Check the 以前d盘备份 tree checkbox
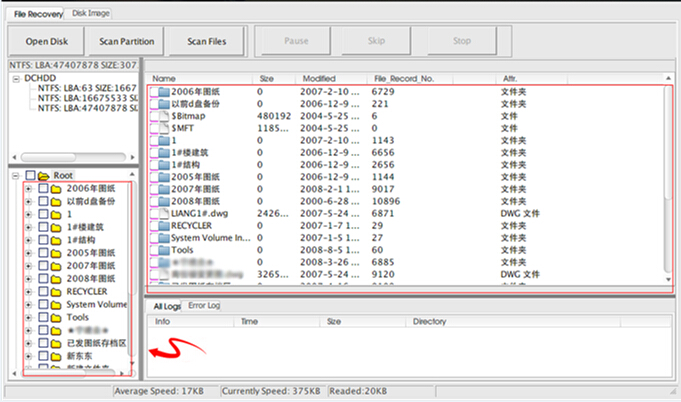Image resolution: width=681 pixels, height=402 pixels. point(43,201)
